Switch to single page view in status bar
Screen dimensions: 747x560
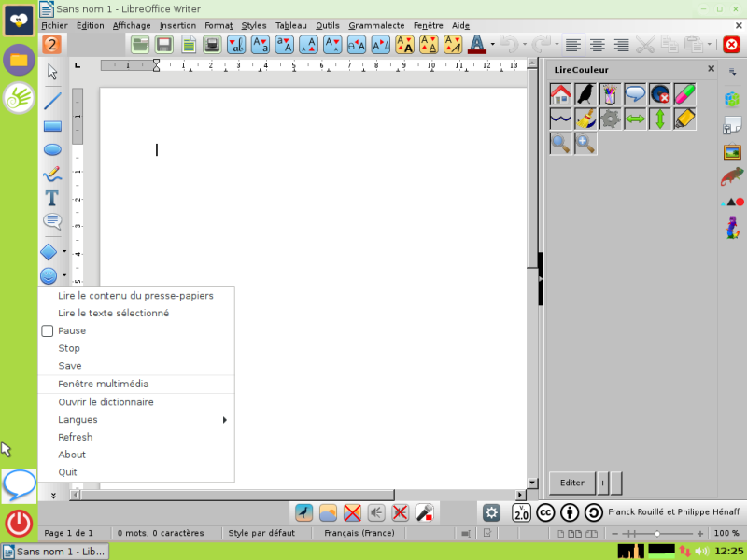[561, 533]
